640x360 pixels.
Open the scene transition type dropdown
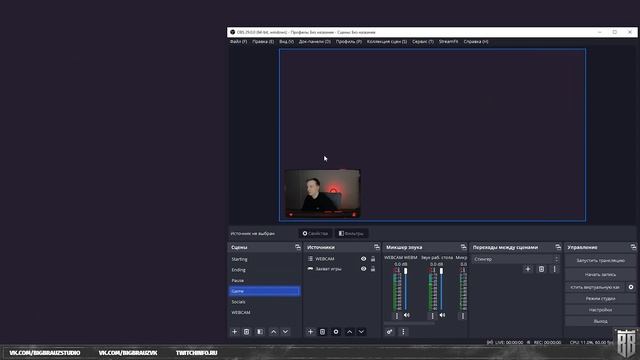(515, 259)
